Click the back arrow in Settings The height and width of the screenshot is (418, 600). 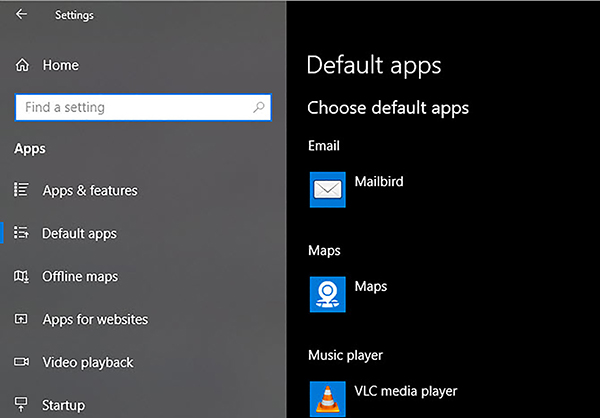21,15
